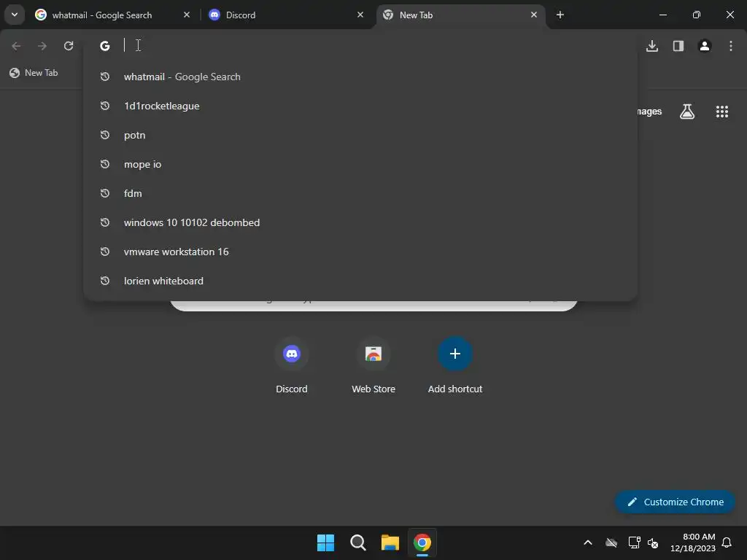Viewport: 747px width, 560px height.
Task: Toggle the side panel icon
Action: pyautogui.click(x=678, y=46)
